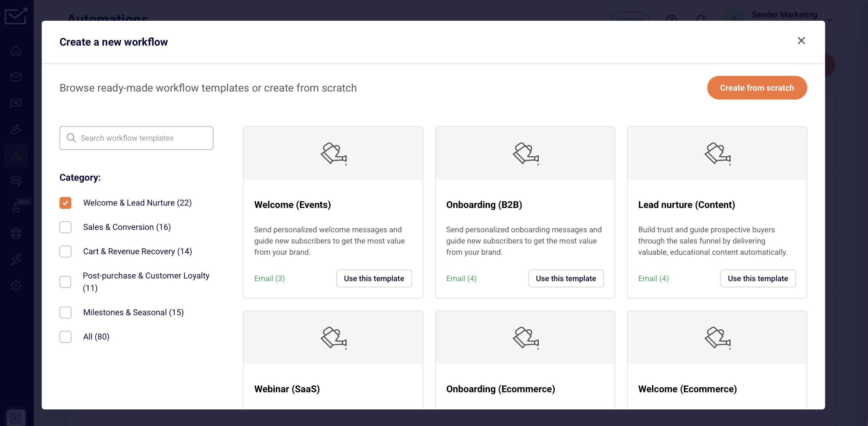Viewport: 868px width, 426px height.
Task: Click the Onboarding (Ecommerce) template title
Action: 500,389
